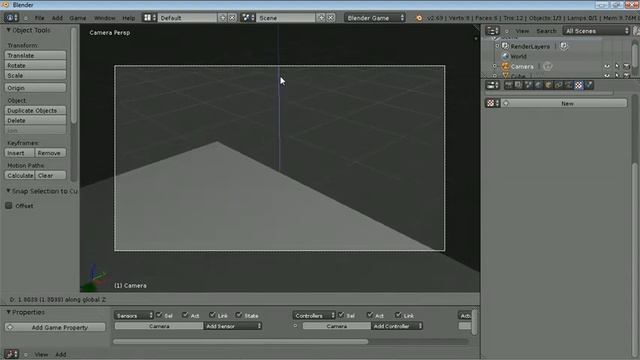
Task: Open the File menu
Action: coord(39,18)
